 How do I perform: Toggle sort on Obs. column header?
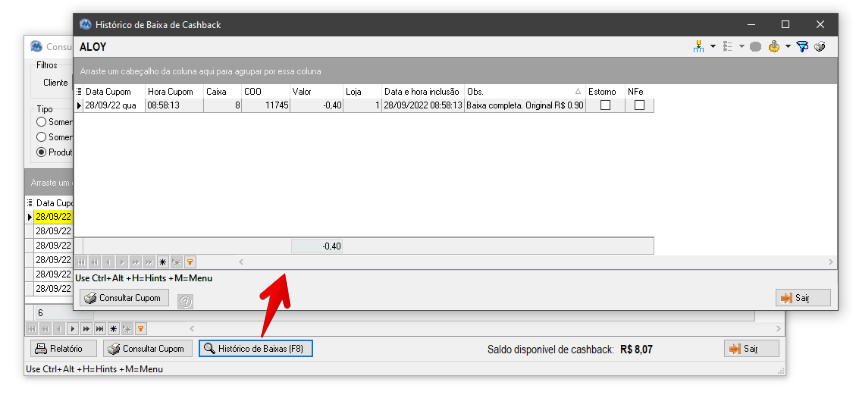coord(525,92)
